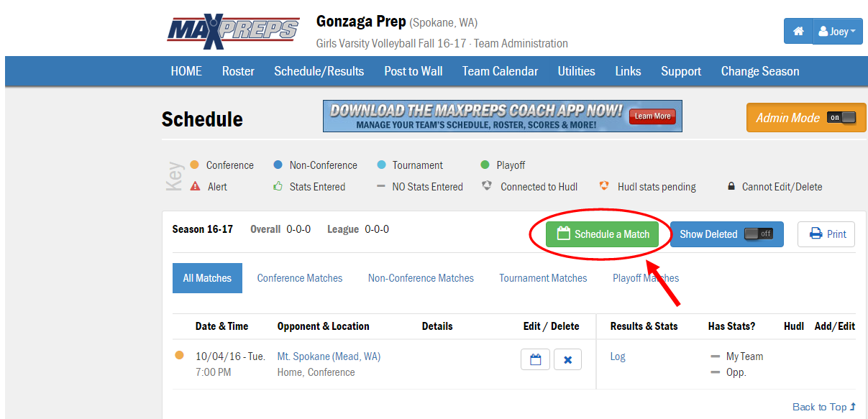
Task: Click calendar edit icon for Mt. Spokane match
Action: pyautogui.click(x=535, y=359)
